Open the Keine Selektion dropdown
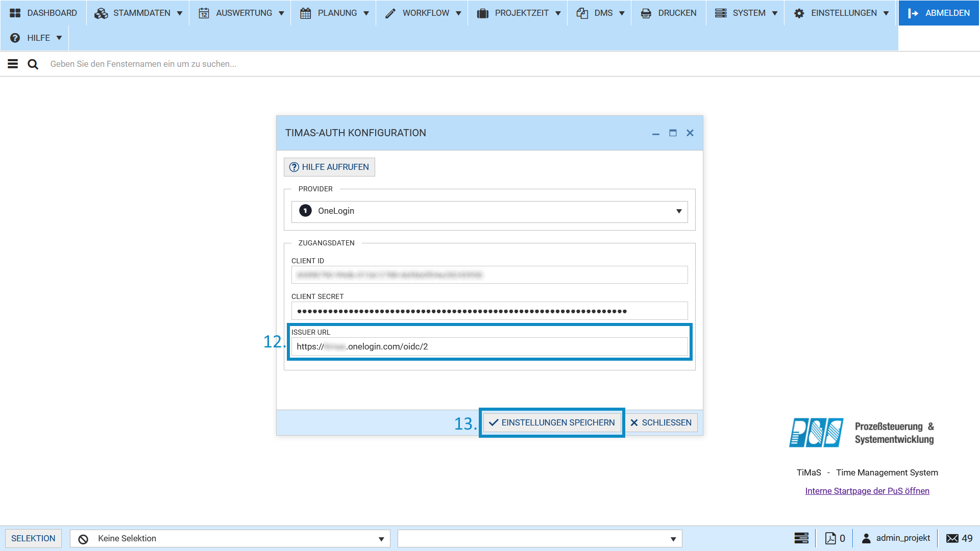The image size is (980, 551). click(230, 538)
